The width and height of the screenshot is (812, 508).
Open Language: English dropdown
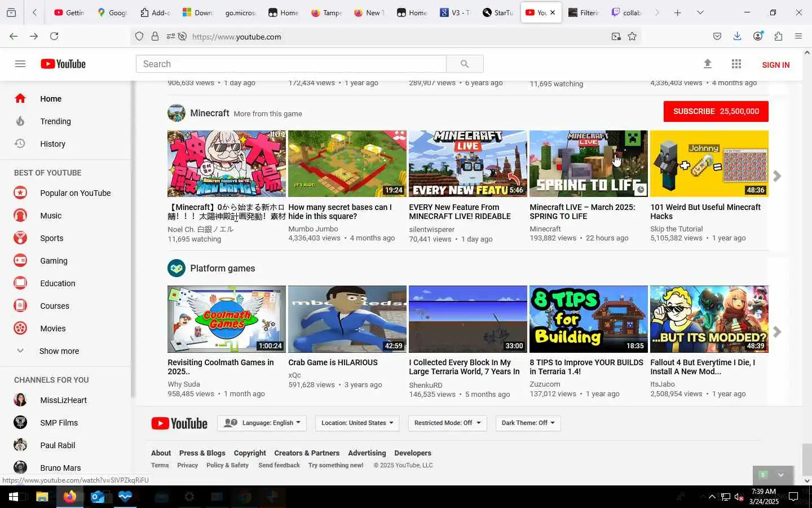262,423
